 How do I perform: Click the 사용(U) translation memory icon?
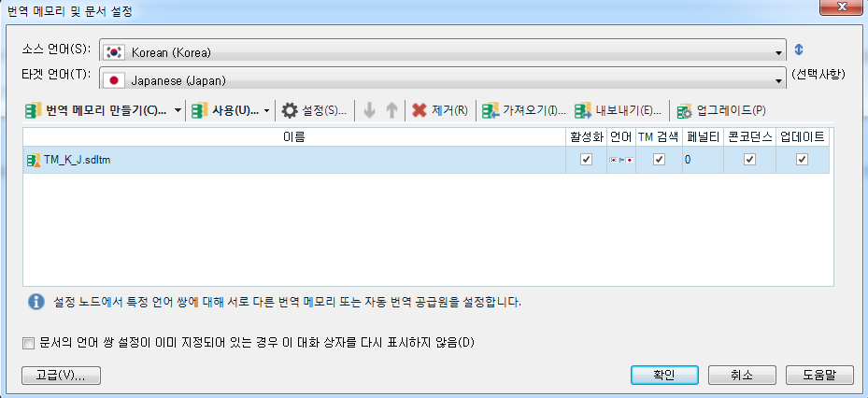200,110
